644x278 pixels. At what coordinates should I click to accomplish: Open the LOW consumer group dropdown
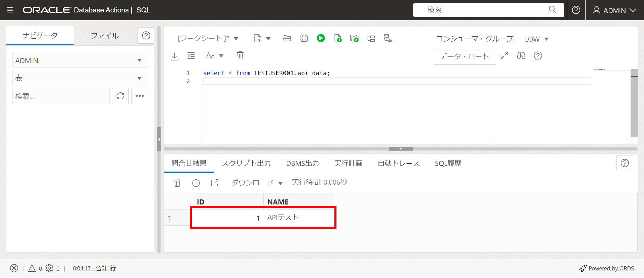[537, 39]
